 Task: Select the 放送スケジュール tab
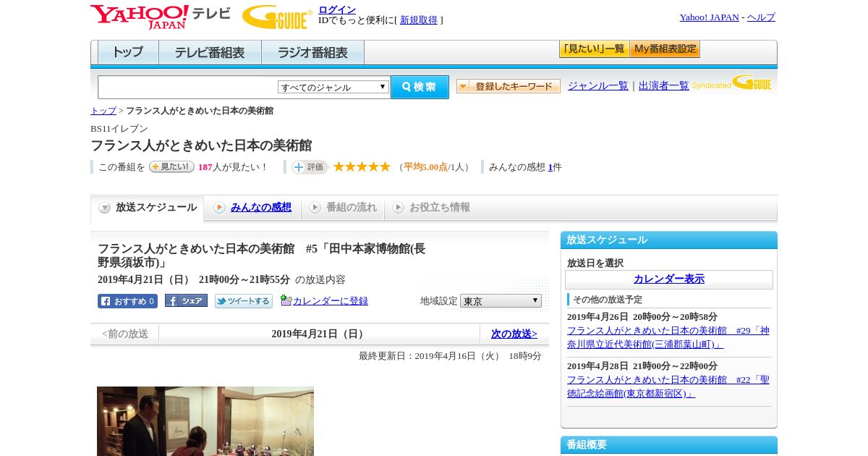click(148, 208)
